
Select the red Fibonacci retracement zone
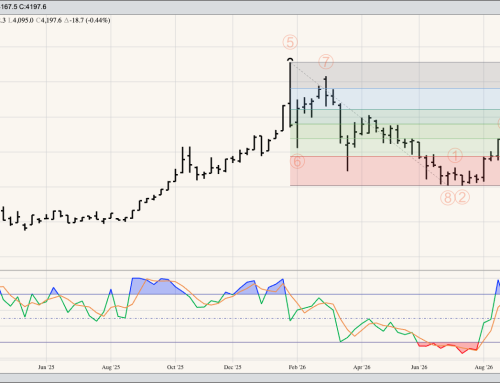tap(395, 171)
